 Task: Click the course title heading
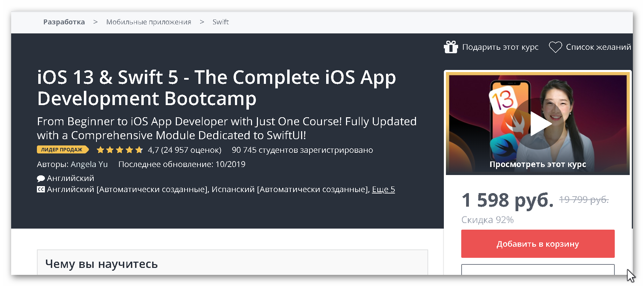point(217,88)
